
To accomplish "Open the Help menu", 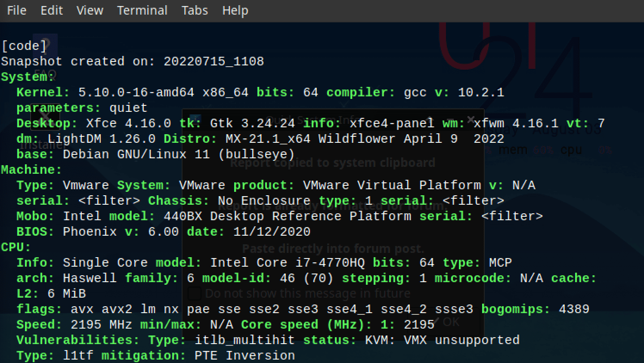I will [x=235, y=10].
